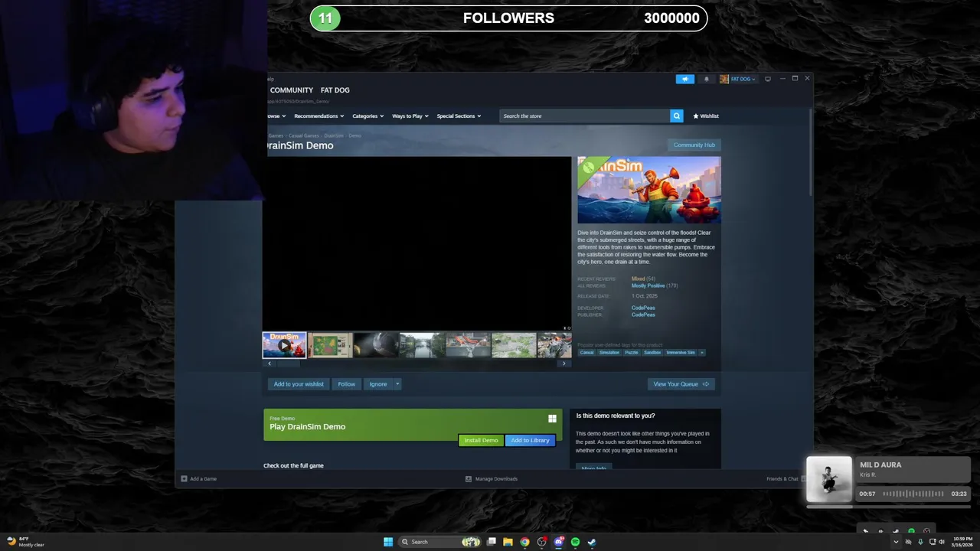Select the fourth canal screenshot thumbnail
The image size is (980, 551).
point(422,345)
